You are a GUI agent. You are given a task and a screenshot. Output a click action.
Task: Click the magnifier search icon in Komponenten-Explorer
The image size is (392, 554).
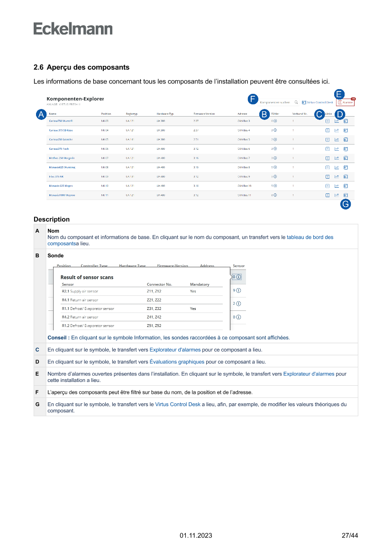pos(296,102)
